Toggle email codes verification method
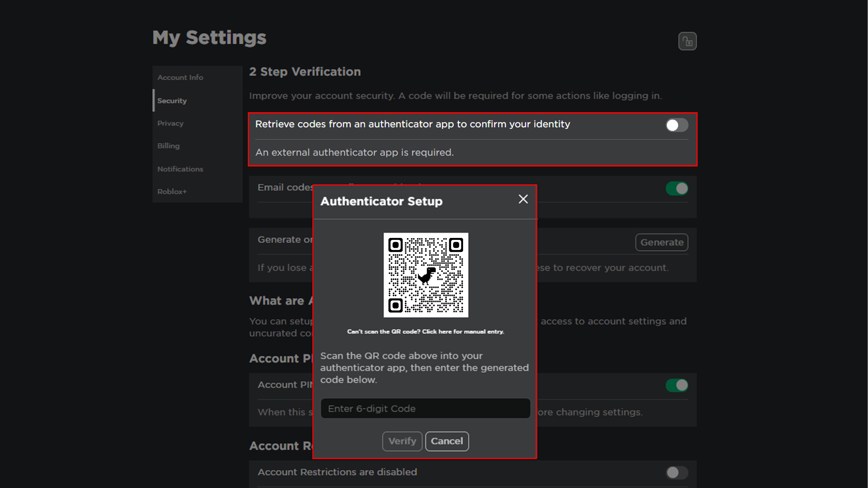 tap(677, 188)
